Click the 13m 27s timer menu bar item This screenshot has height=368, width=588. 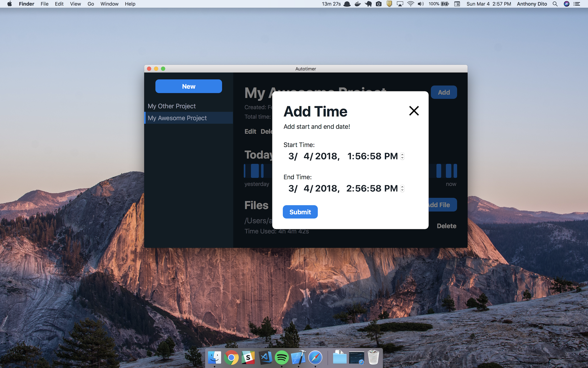tap(331, 4)
